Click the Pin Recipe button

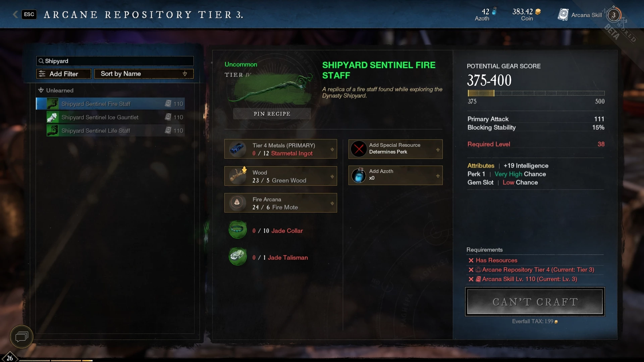(272, 114)
